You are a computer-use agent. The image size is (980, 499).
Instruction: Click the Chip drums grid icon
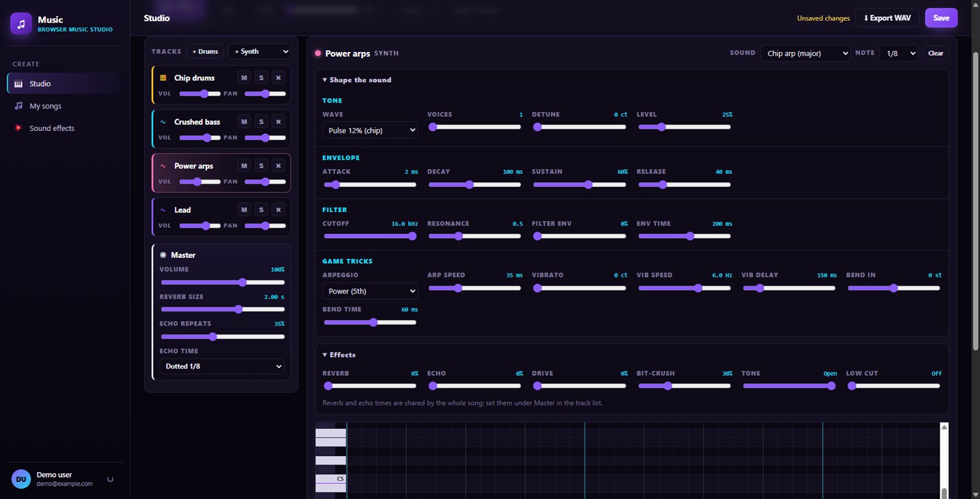pyautogui.click(x=163, y=78)
